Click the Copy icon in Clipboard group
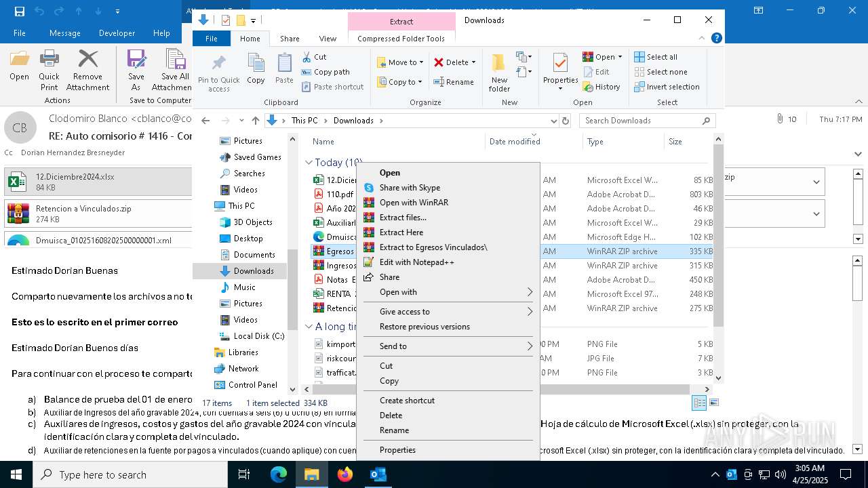 256,64
